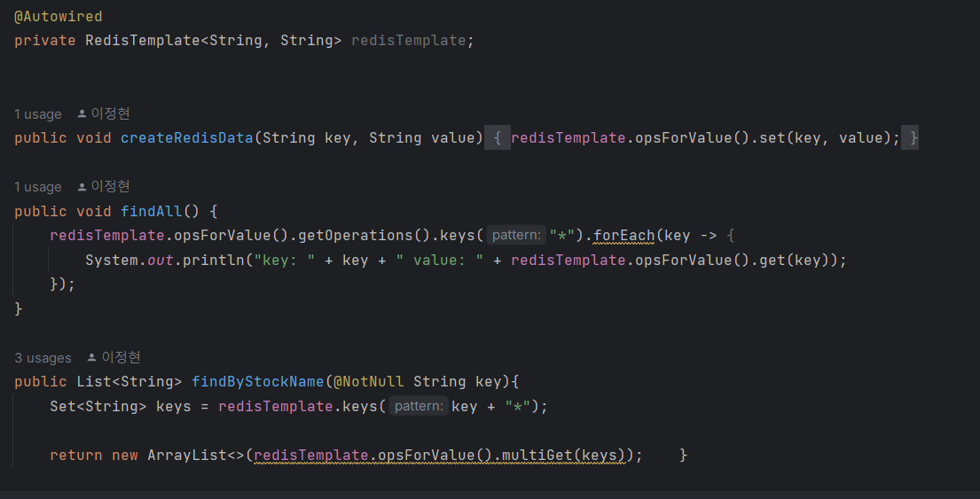
Task: Click author icon above createRedisData method
Action: [x=82, y=113]
